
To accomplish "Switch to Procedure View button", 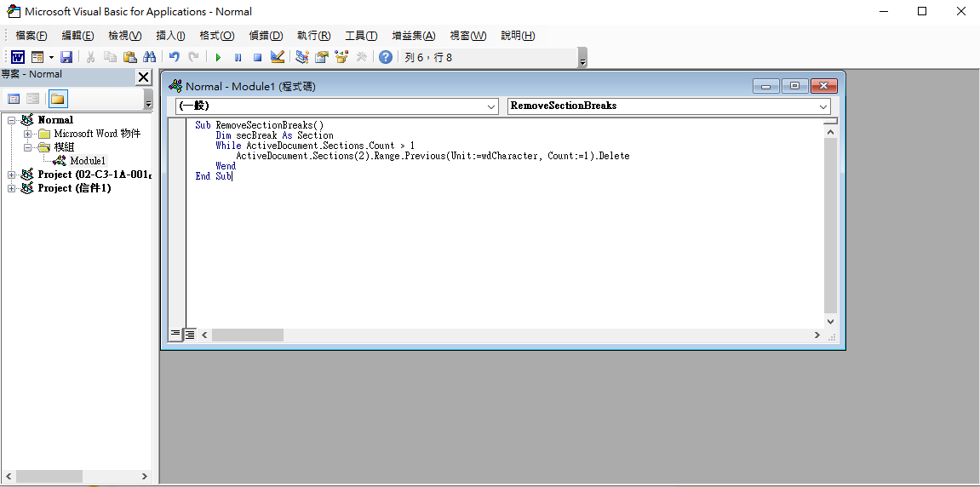I will tap(175, 335).
